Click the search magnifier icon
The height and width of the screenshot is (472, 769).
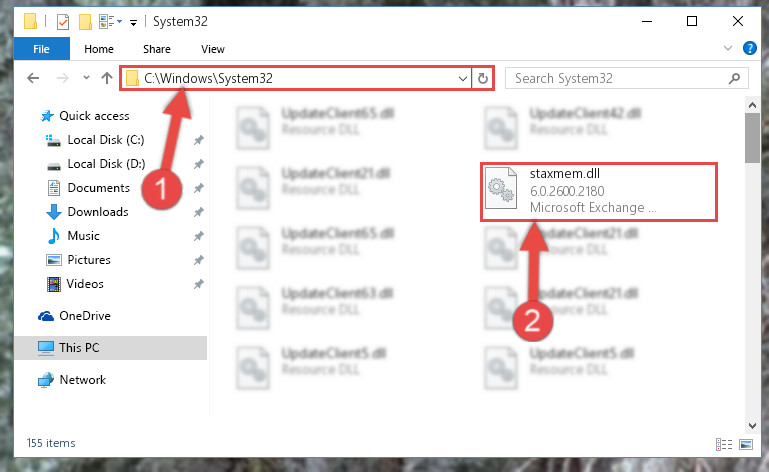[x=734, y=79]
